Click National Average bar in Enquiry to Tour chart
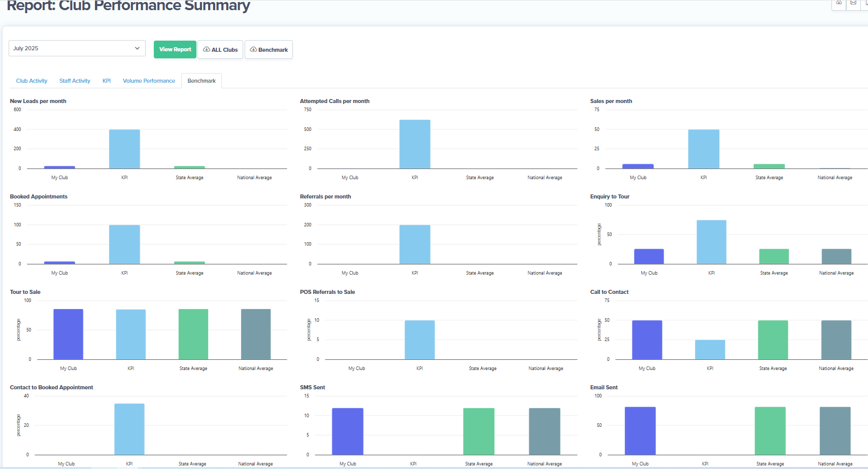Image resolution: width=868 pixels, height=469 pixels. pyautogui.click(x=837, y=256)
